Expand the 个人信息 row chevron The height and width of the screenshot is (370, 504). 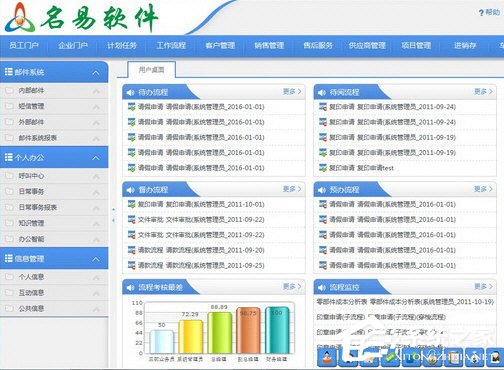click(96, 277)
